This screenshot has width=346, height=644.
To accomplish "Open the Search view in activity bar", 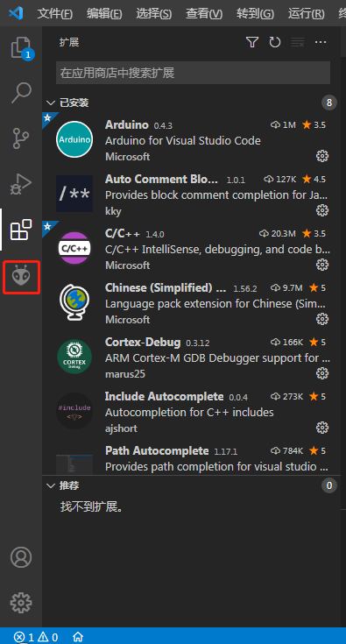I will 21,92.
